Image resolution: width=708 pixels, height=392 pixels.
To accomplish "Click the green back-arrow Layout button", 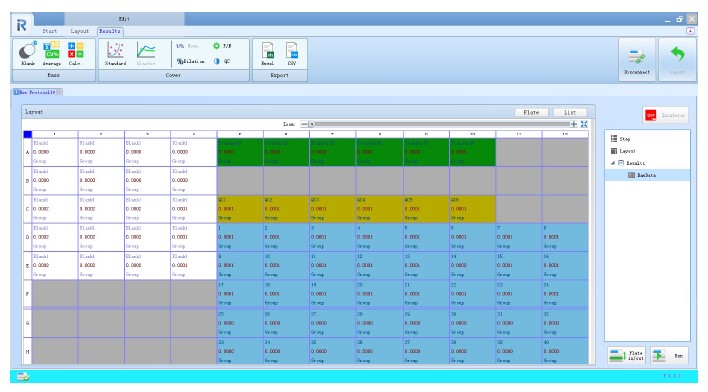I will 677,59.
